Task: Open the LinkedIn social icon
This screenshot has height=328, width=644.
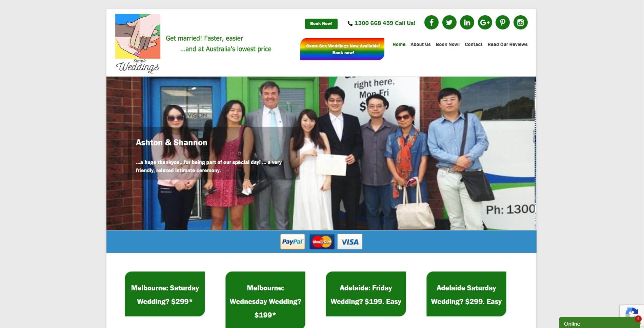Action: point(467,23)
